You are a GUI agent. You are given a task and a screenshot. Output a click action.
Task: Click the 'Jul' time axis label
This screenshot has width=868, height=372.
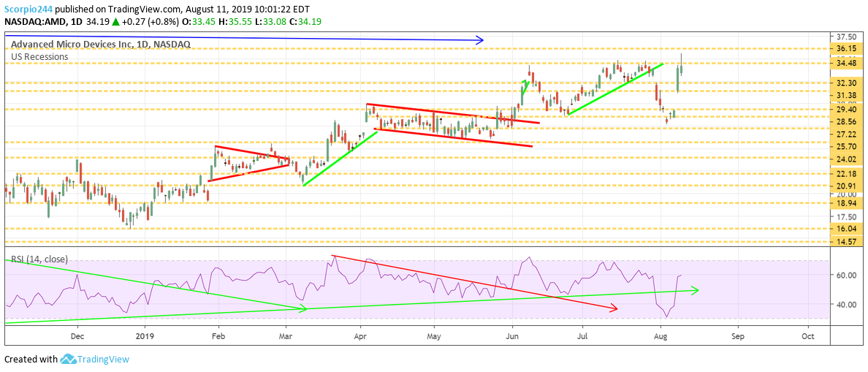click(x=582, y=336)
